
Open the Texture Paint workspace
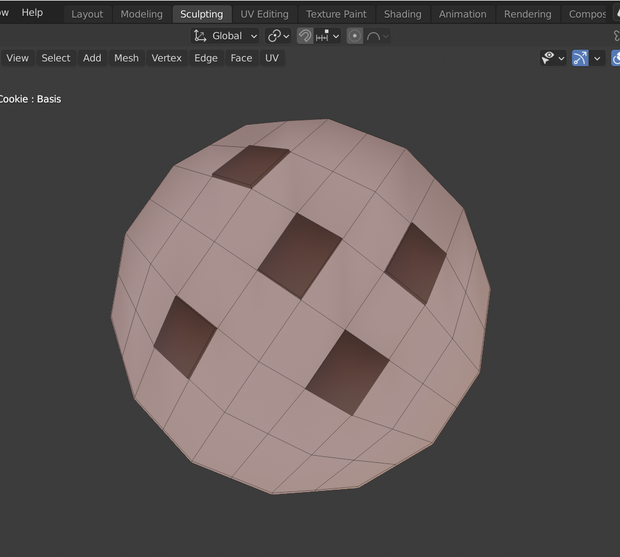[x=336, y=14]
